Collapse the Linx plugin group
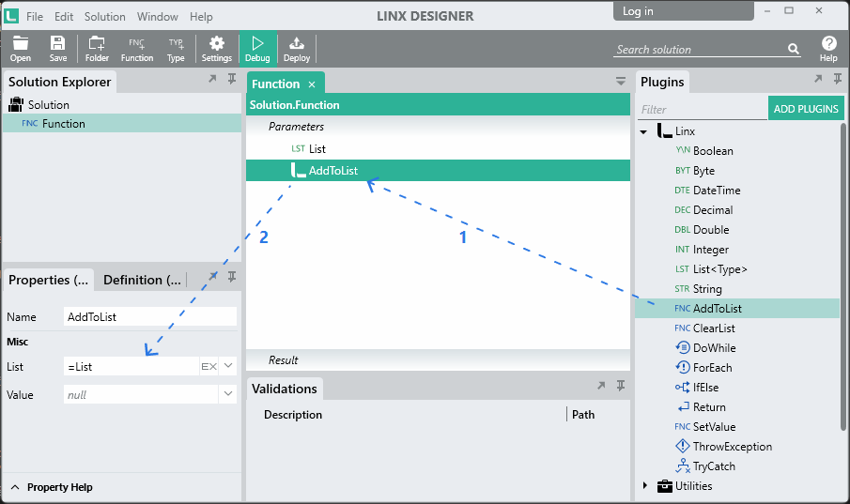The height and width of the screenshot is (504, 850). tap(643, 131)
